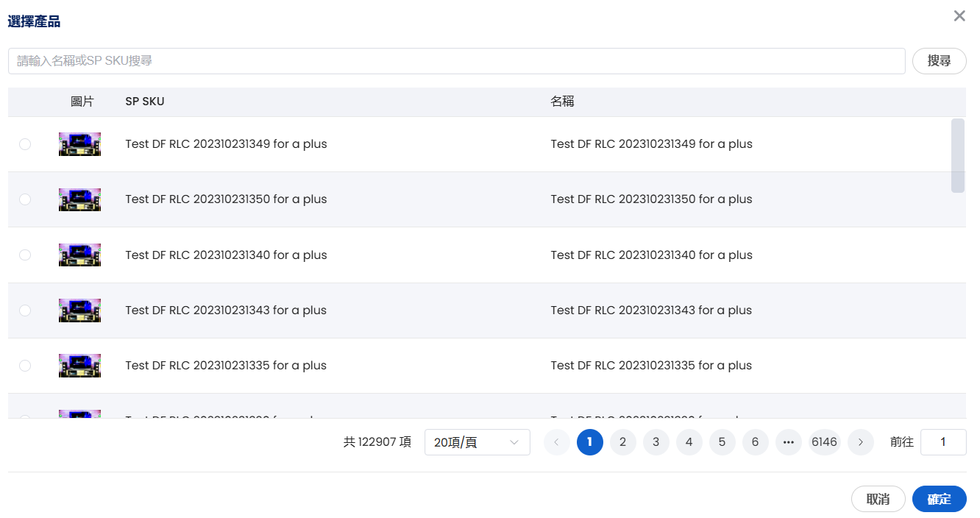Viewport: 980px width, 518px height.
Task: Select radio for product 202310231335
Action: (25, 366)
